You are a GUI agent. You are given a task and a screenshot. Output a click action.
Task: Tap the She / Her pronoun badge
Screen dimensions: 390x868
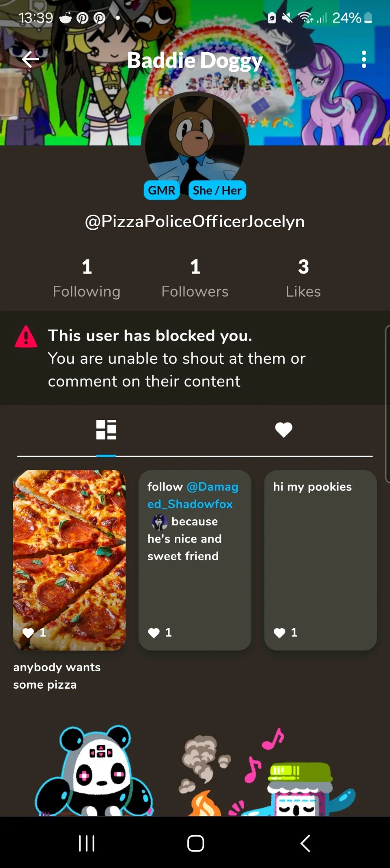[x=217, y=190]
